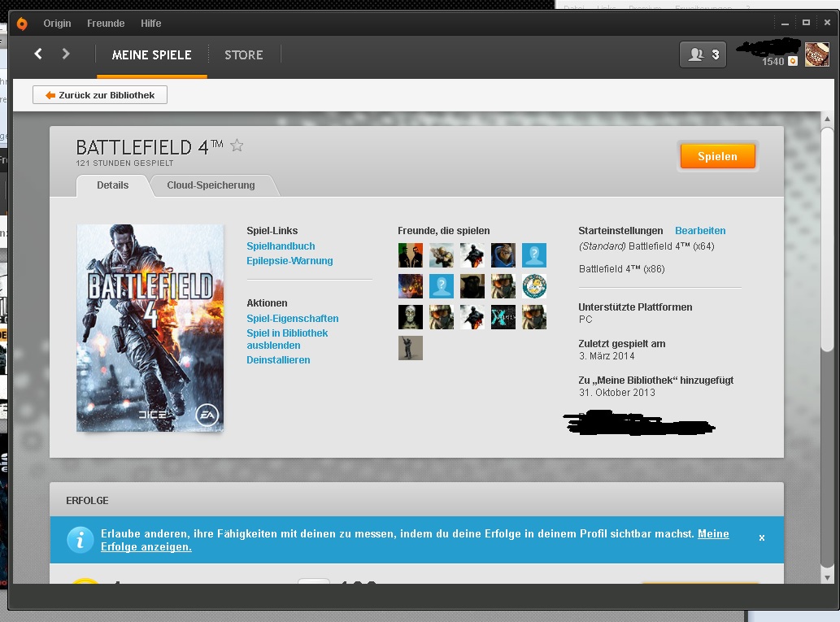Select the Details tab
Image resolution: width=840 pixels, height=622 pixels.
tap(112, 185)
